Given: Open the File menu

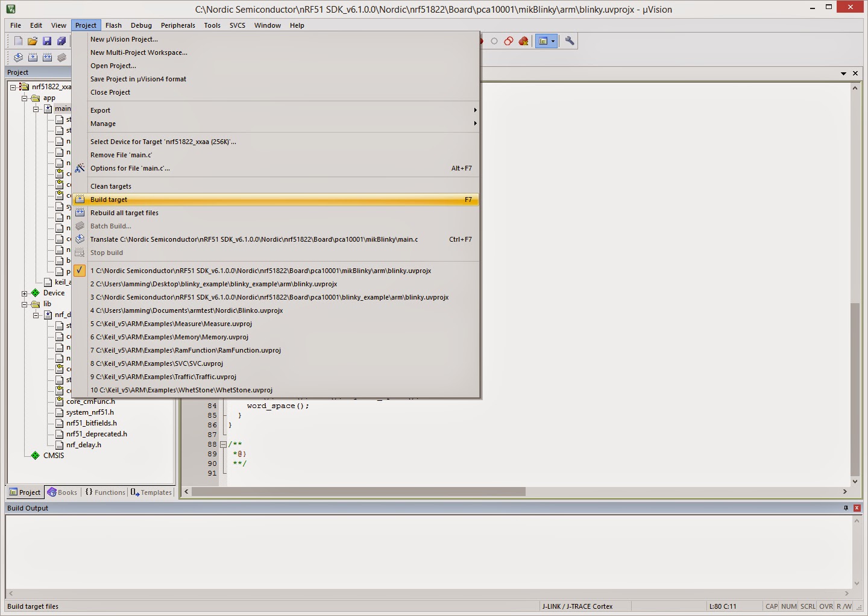Looking at the screenshot, I should point(16,25).
